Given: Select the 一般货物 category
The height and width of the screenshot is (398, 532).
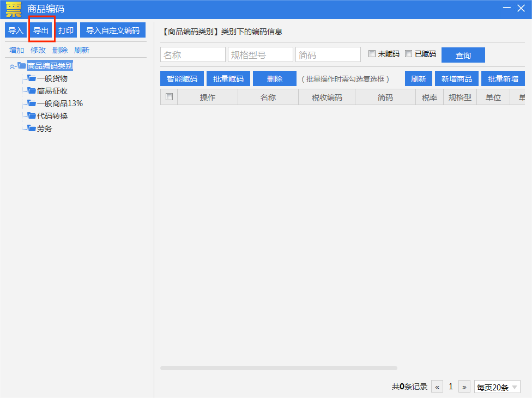Looking at the screenshot, I should coord(52,78).
